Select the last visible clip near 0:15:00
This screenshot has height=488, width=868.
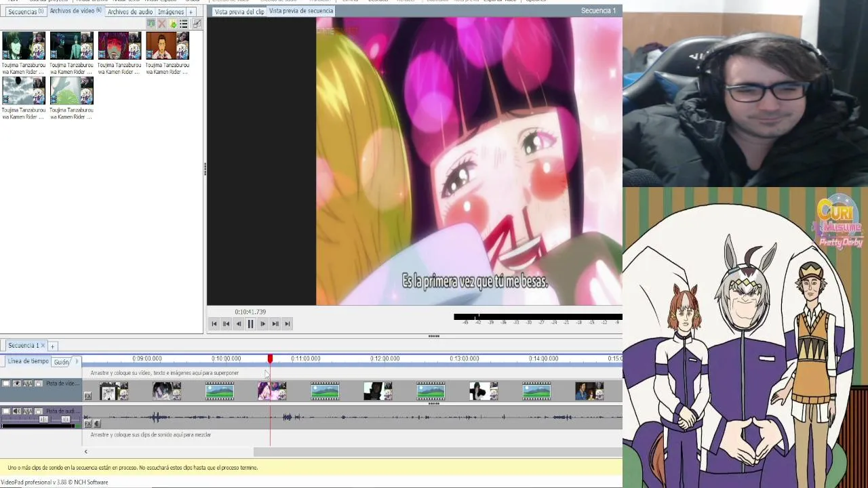pos(589,391)
